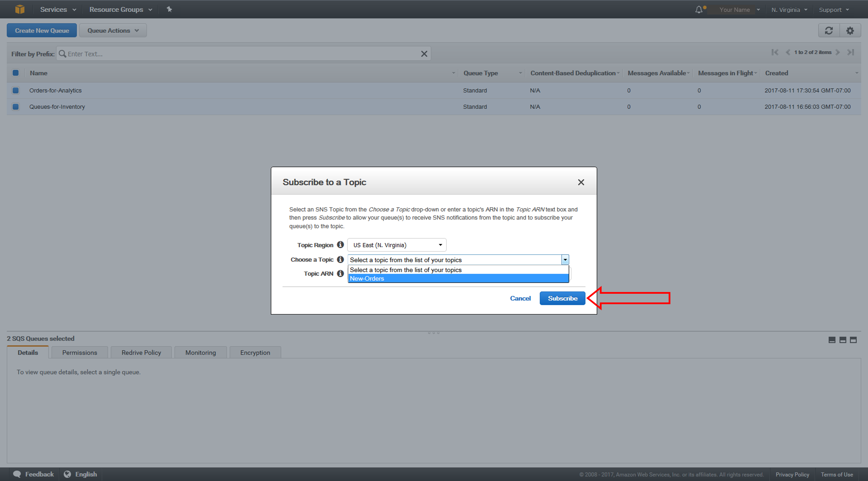Switch to the Monitoring tab
This screenshot has height=481, width=868.
[200, 353]
